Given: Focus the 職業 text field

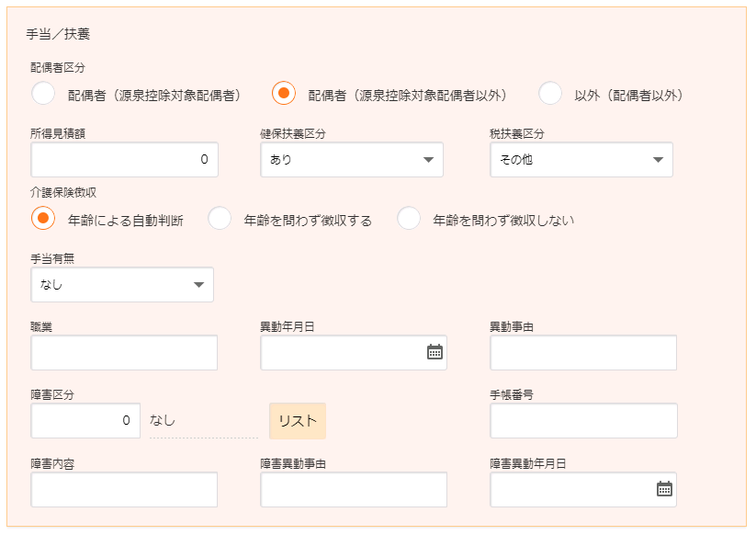Looking at the screenshot, I should point(125,353).
